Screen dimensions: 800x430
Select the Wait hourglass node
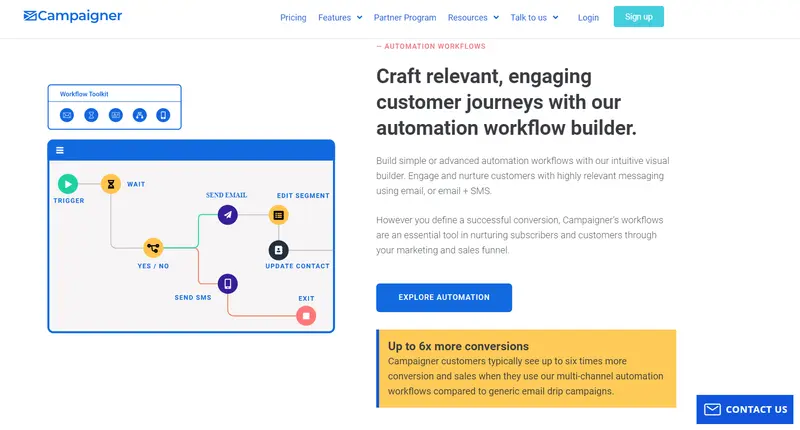point(110,183)
